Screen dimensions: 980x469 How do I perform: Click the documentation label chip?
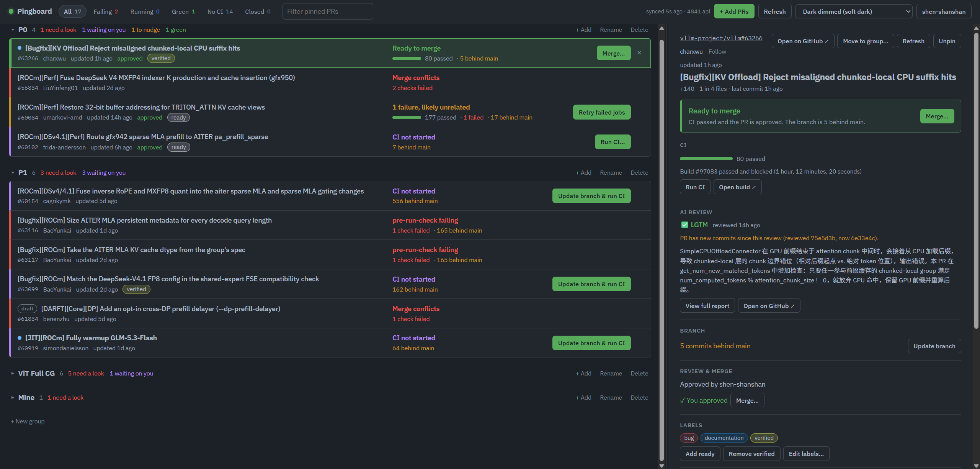coord(724,438)
